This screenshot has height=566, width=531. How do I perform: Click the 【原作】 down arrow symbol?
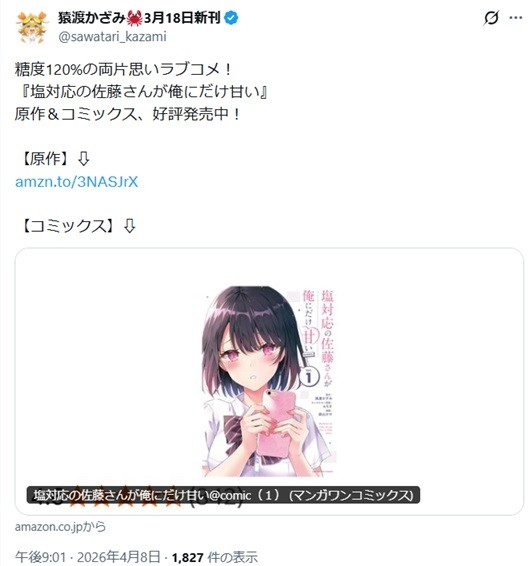[84, 159]
